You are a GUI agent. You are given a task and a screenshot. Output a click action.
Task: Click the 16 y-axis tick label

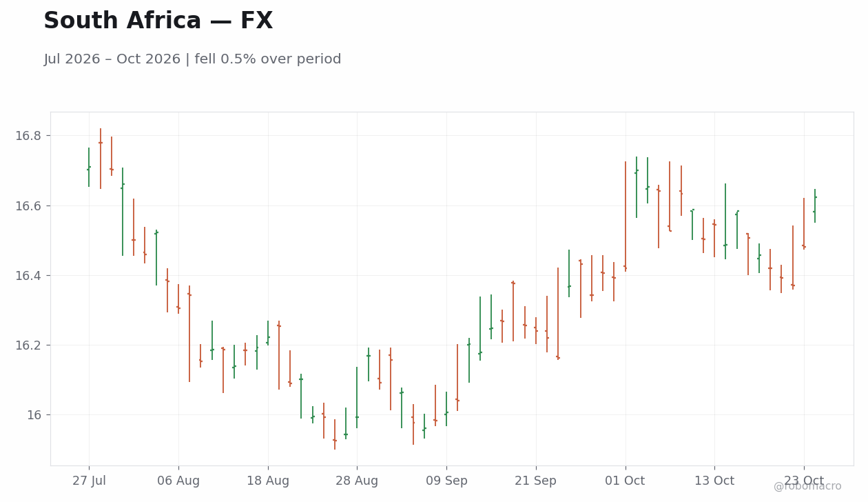click(34, 414)
